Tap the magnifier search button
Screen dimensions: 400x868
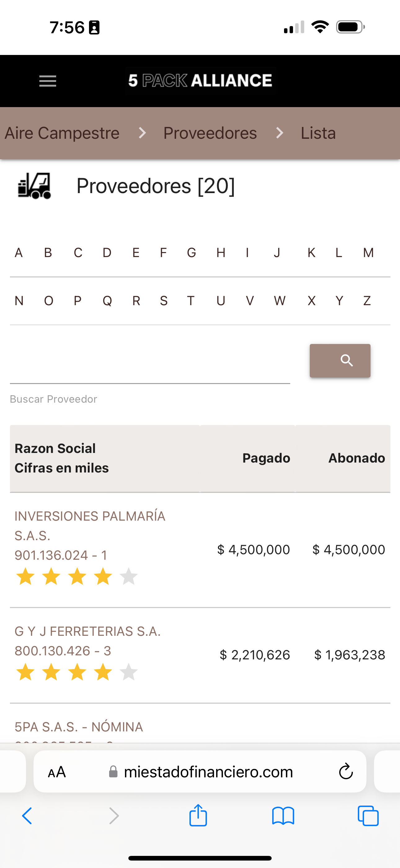(x=340, y=360)
